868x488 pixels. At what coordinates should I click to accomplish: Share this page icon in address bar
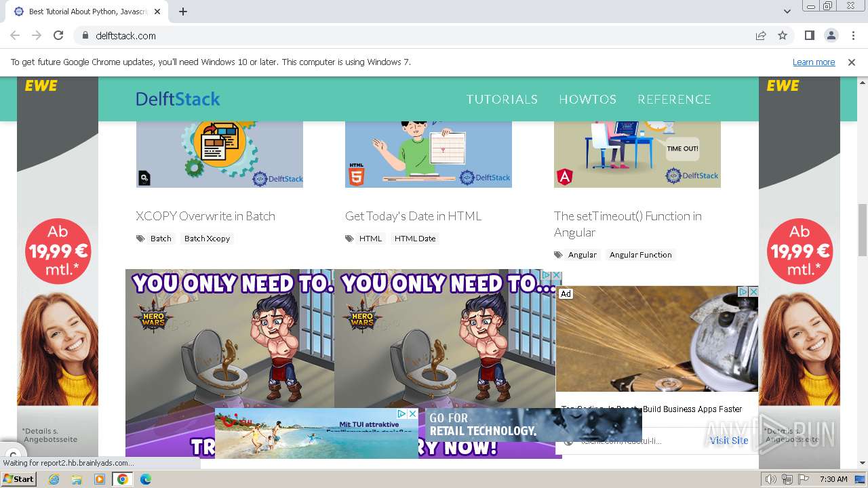pyautogui.click(x=761, y=35)
